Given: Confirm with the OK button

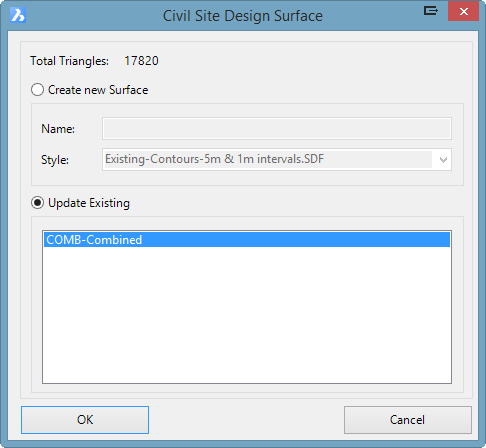Looking at the screenshot, I should click(x=85, y=420).
